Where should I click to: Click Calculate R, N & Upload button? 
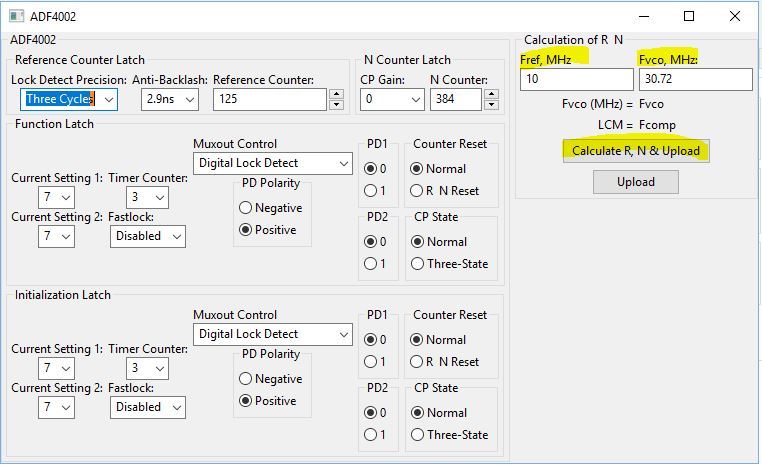[x=636, y=151]
